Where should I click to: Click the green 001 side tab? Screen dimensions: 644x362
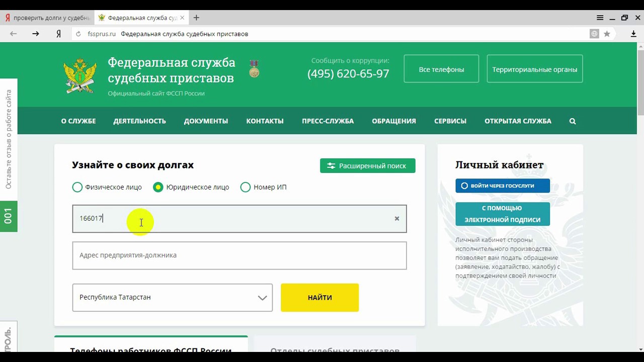point(9,216)
